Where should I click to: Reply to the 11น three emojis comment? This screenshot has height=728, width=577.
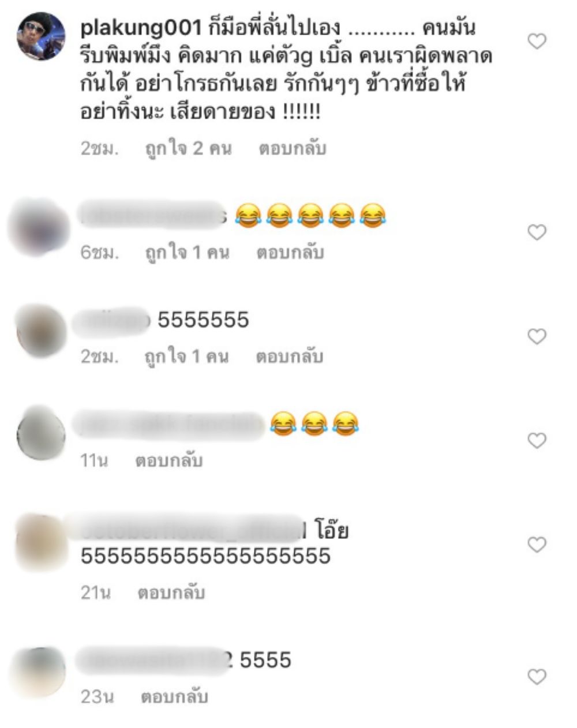click(x=169, y=461)
